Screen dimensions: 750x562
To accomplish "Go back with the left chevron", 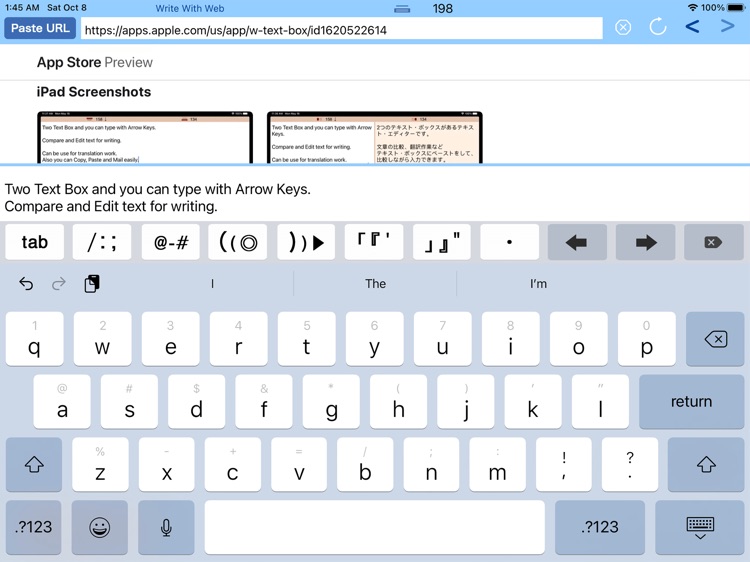I will [692, 26].
